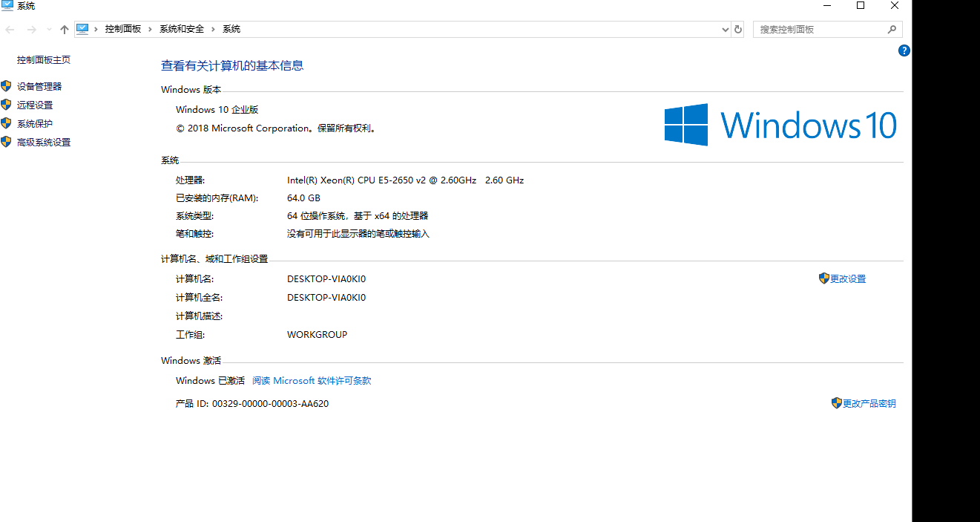The height and width of the screenshot is (522, 980).
Task: Open the recent locations dropdown arrow
Action: pyautogui.click(x=49, y=30)
